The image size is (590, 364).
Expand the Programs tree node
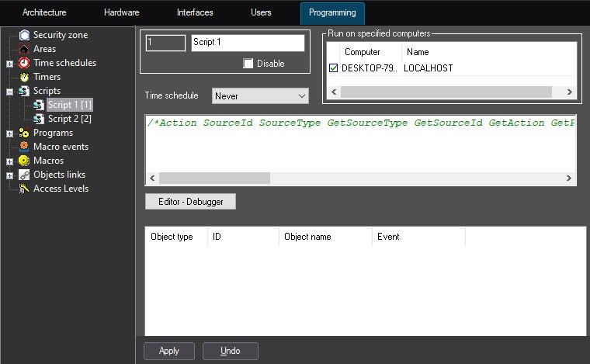click(10, 133)
